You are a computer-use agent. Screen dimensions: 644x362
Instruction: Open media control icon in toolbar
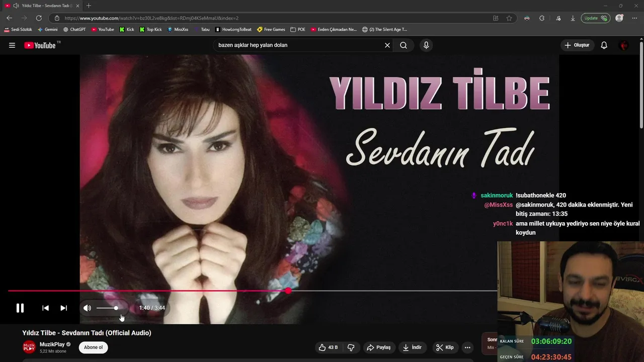(558, 18)
